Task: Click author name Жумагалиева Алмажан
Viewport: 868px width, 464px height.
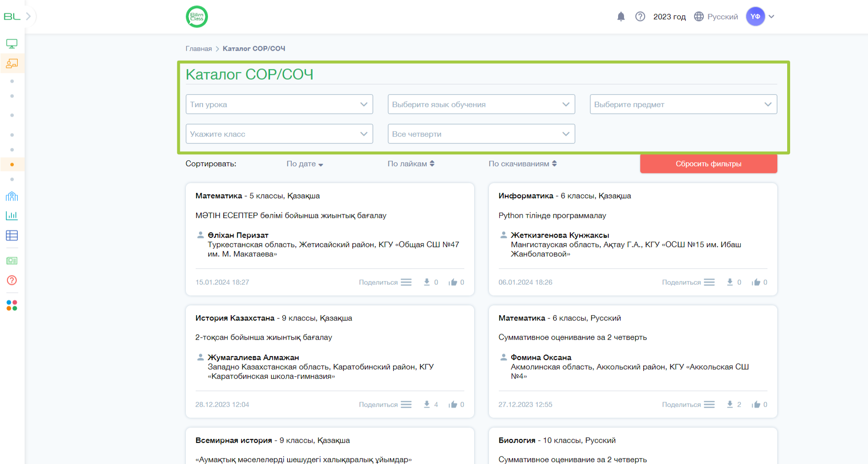Action: tap(253, 357)
